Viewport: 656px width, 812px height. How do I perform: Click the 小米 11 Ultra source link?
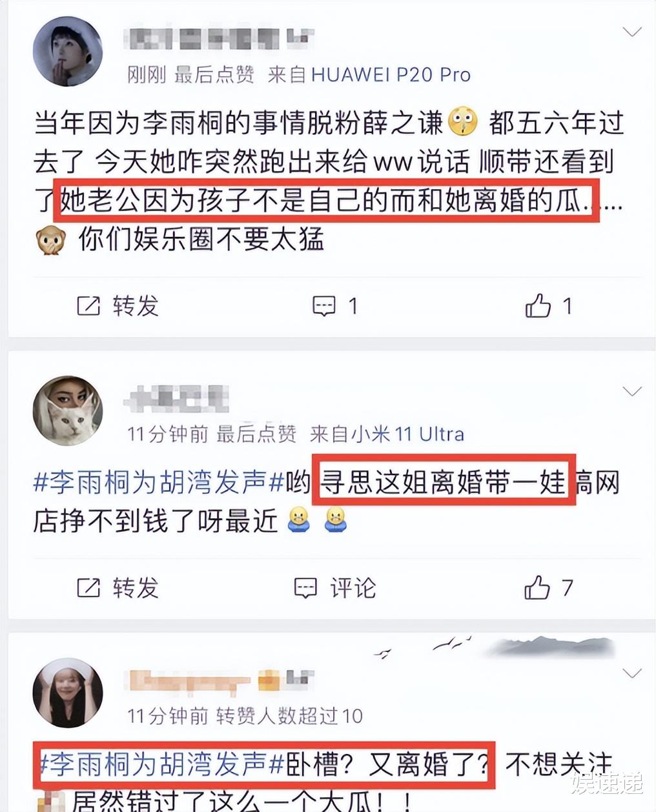pyautogui.click(x=387, y=434)
